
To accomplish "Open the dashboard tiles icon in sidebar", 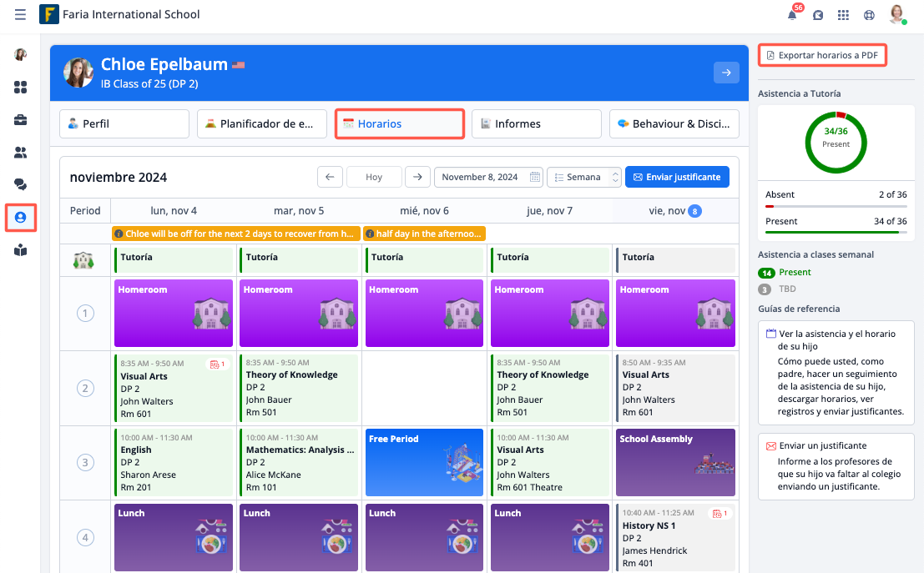I will pyautogui.click(x=20, y=88).
